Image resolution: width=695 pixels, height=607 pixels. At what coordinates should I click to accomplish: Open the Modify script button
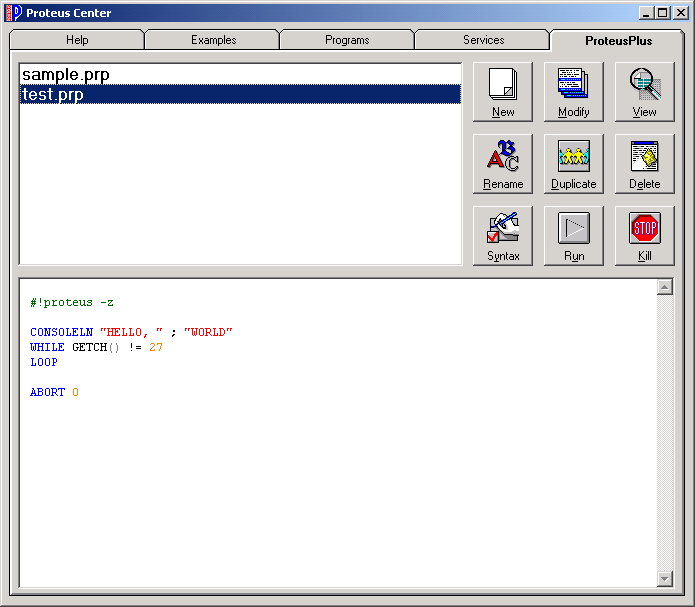click(574, 92)
